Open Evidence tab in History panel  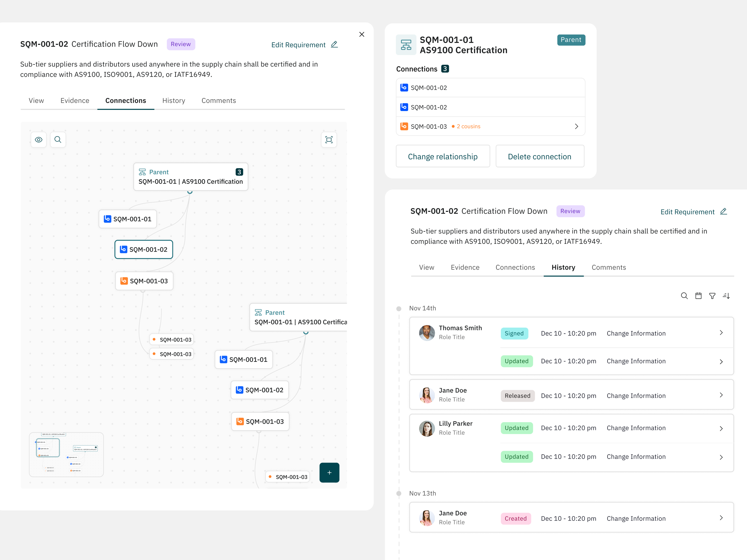(x=465, y=267)
